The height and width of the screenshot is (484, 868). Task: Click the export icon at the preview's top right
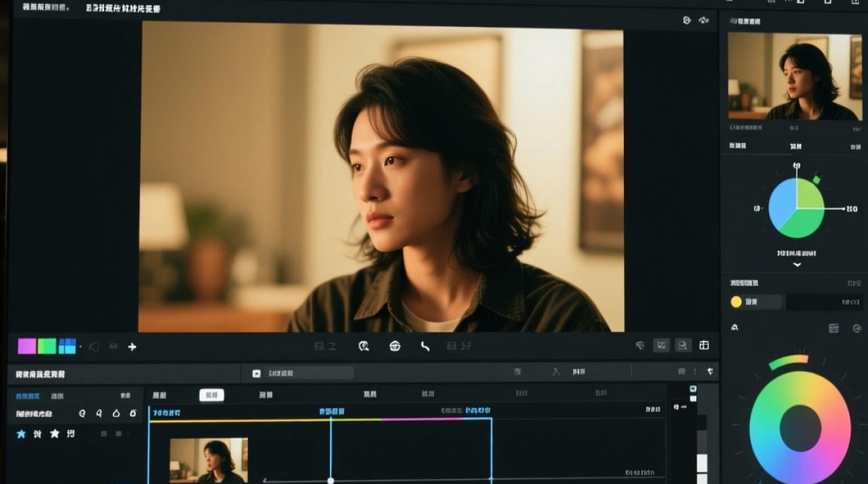pyautogui.click(x=703, y=19)
